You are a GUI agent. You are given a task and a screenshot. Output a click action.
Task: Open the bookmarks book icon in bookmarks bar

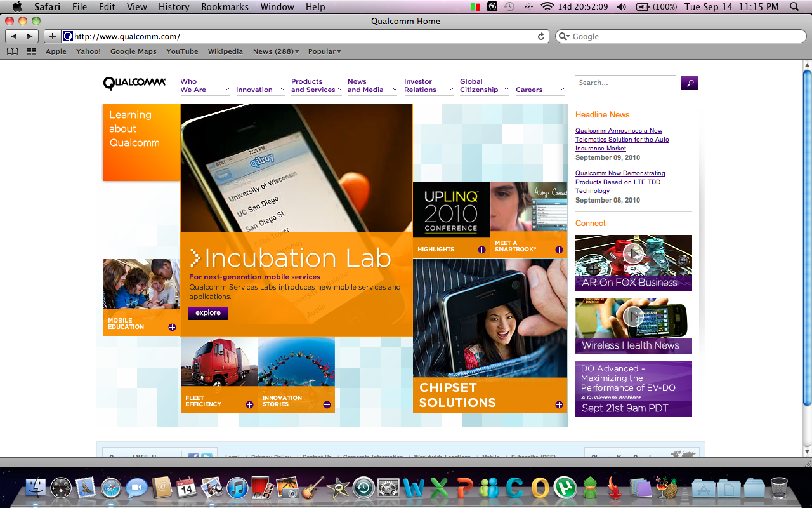pyautogui.click(x=12, y=51)
